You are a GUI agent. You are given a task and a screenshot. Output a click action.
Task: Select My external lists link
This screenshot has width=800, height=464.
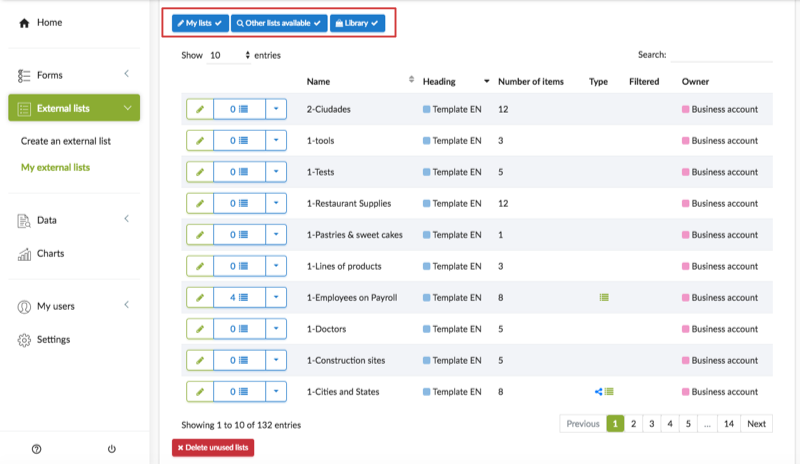click(55, 167)
